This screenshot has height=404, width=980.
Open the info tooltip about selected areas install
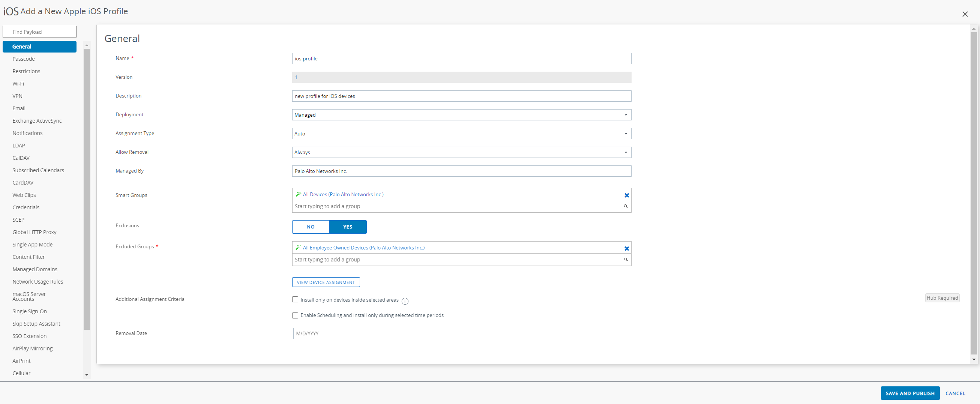coord(405,301)
